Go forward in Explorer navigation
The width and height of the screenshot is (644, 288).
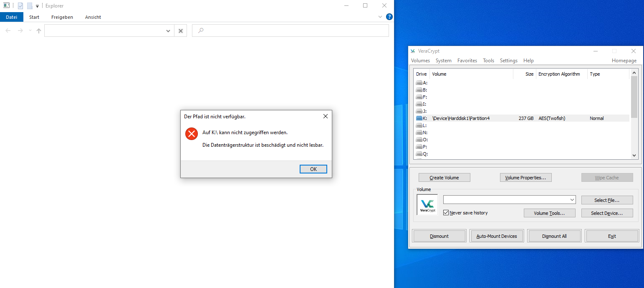tap(20, 31)
